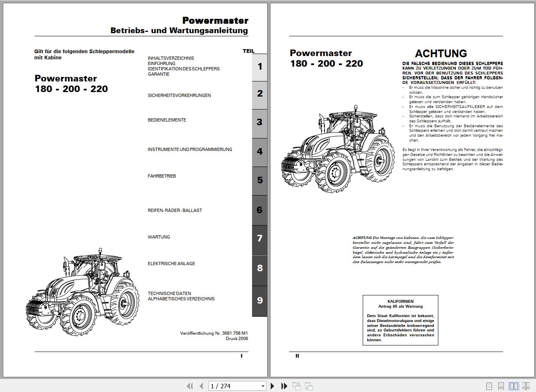Click FAHRBETRIEB entry

tap(162, 176)
